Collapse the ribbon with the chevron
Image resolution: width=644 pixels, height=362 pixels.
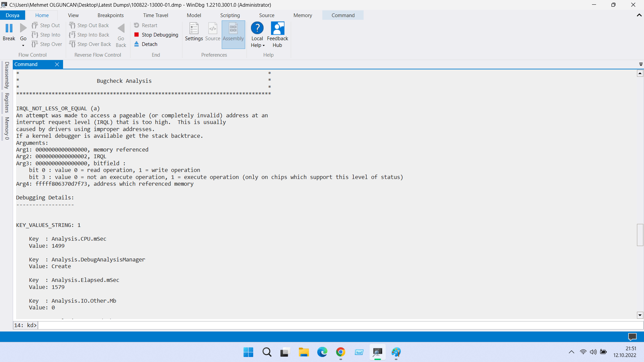tap(639, 15)
